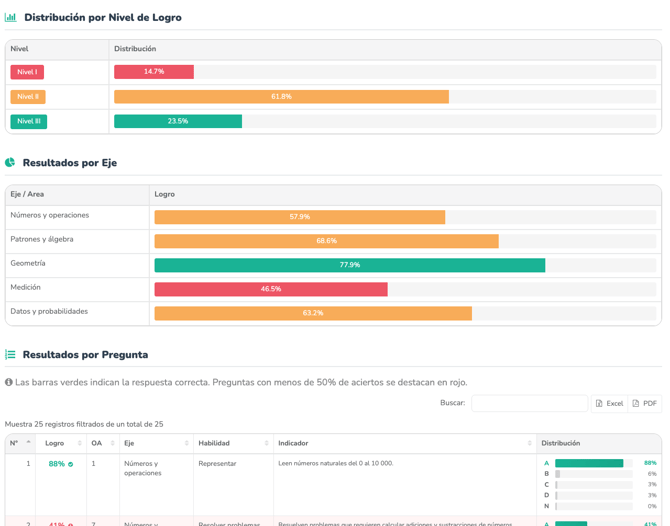This screenshot has height=526, width=670.
Task: Click the list icon beside Resultados por Pregunta
Action: 10,355
